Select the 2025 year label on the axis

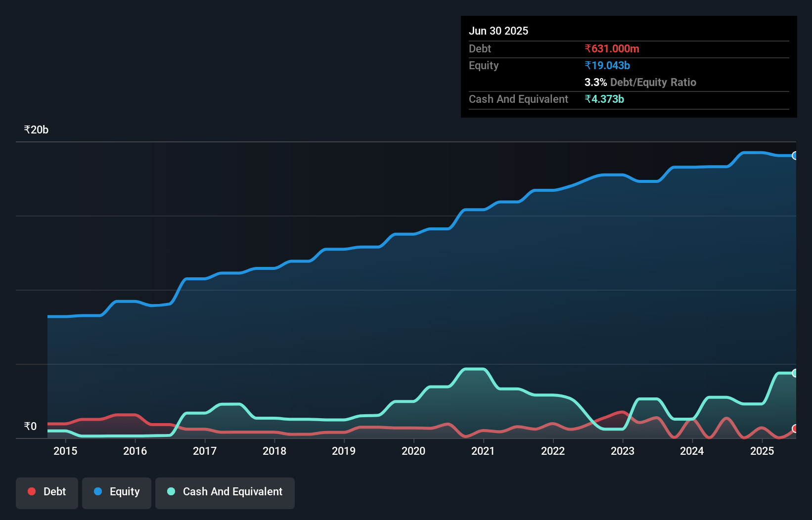pos(762,451)
